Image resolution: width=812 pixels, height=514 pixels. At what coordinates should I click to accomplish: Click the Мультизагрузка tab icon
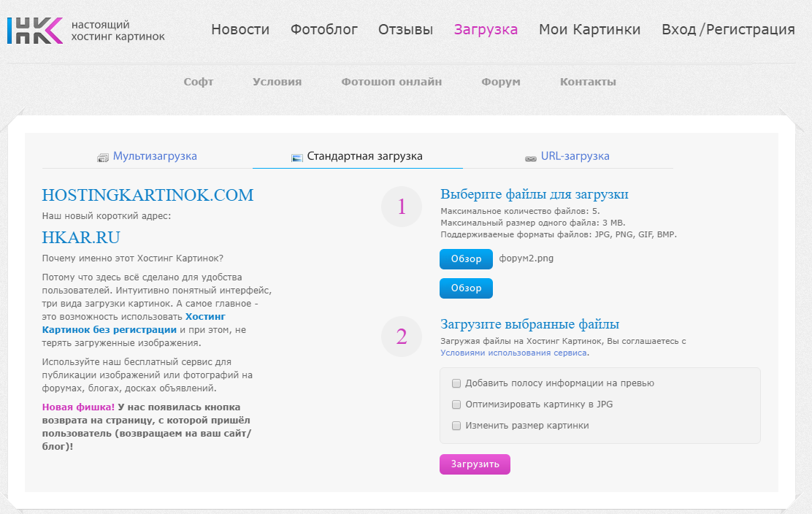click(102, 158)
